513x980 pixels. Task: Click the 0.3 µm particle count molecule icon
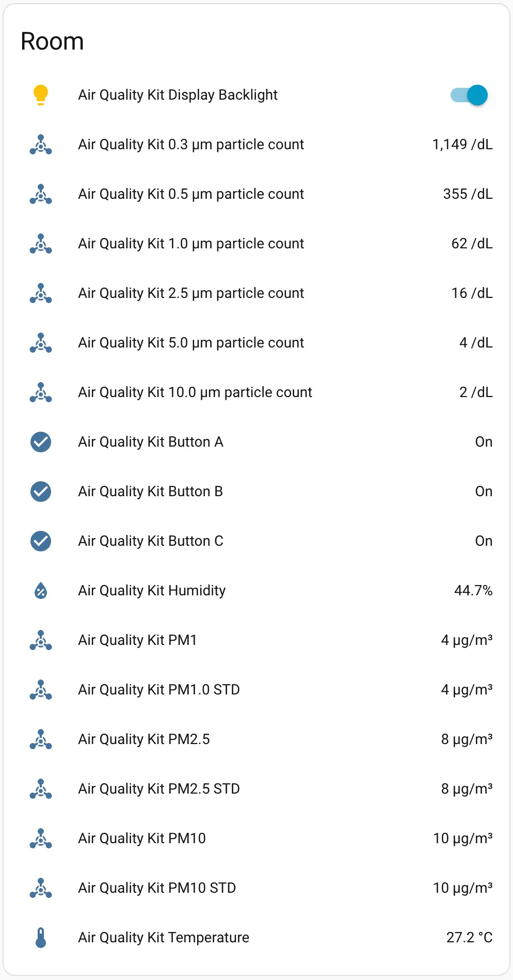pyautogui.click(x=41, y=145)
